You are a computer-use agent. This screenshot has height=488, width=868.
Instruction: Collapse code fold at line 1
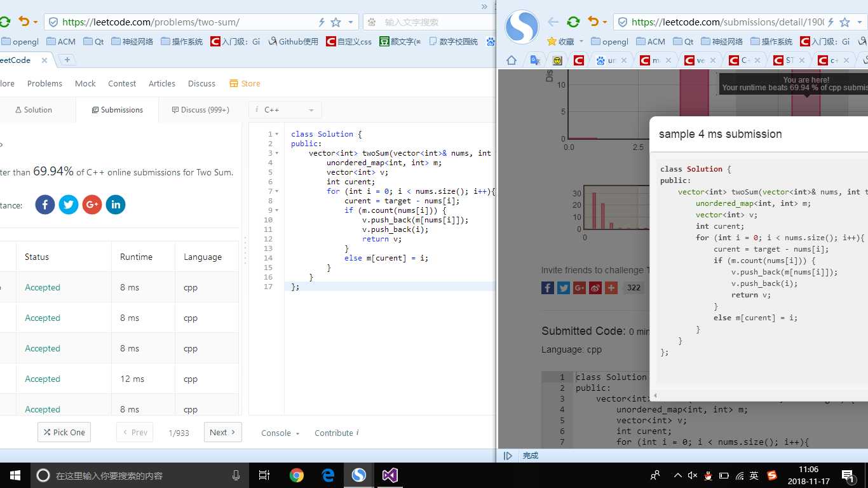coord(277,134)
